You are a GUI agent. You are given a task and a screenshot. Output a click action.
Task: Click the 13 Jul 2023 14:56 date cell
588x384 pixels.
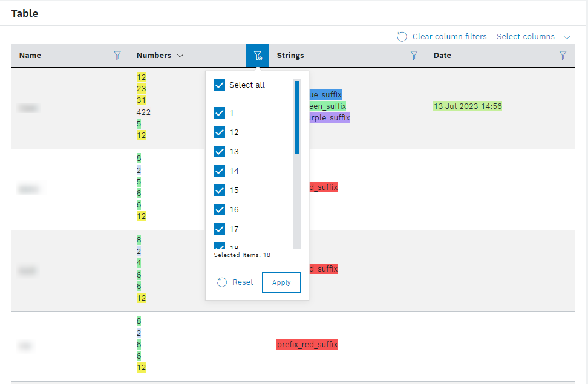pyautogui.click(x=468, y=106)
